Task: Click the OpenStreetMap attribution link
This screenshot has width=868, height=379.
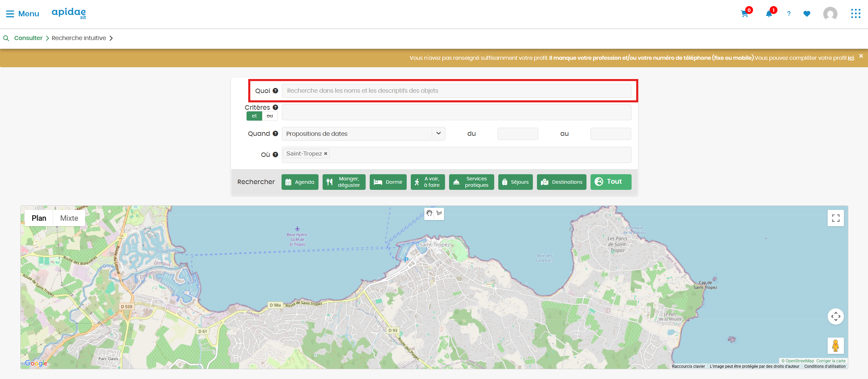Action: (x=799, y=361)
